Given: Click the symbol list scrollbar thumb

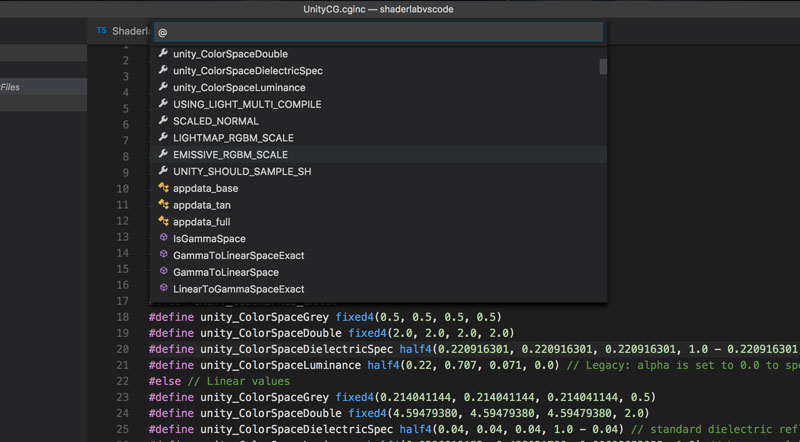Looking at the screenshot, I should point(603,66).
